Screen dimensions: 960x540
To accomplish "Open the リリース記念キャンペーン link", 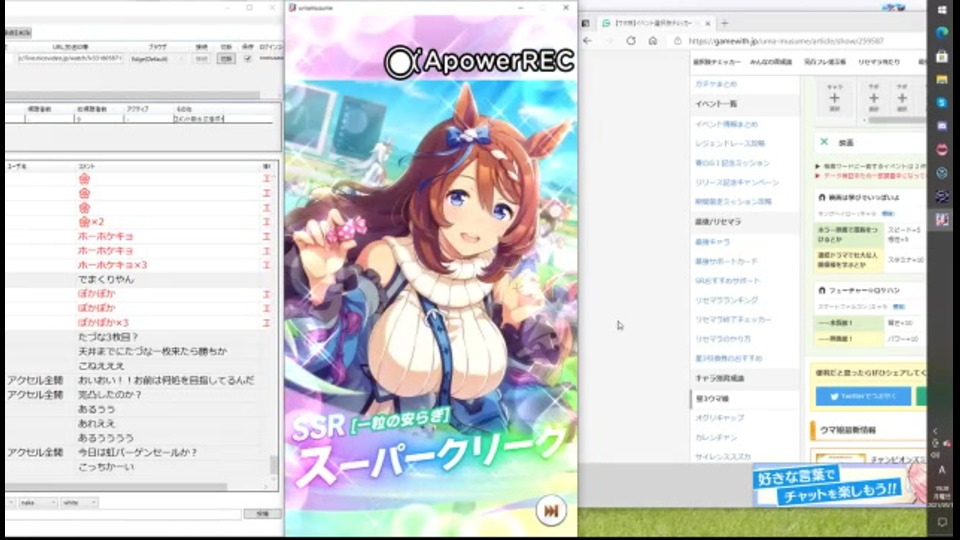I will (x=737, y=182).
